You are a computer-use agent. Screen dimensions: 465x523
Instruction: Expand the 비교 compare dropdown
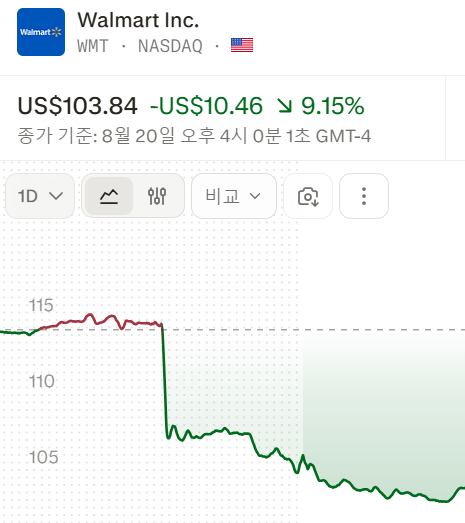coord(234,196)
